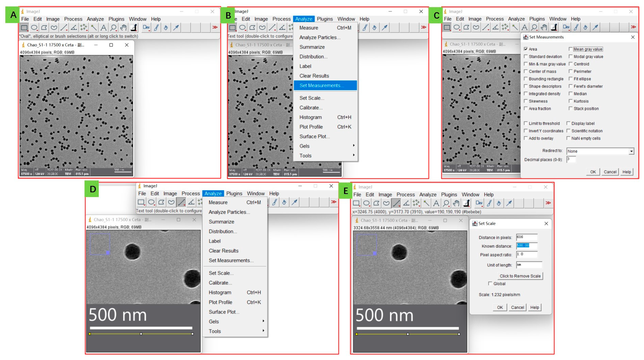Uncheck the Area measurement checkbox

[526, 49]
